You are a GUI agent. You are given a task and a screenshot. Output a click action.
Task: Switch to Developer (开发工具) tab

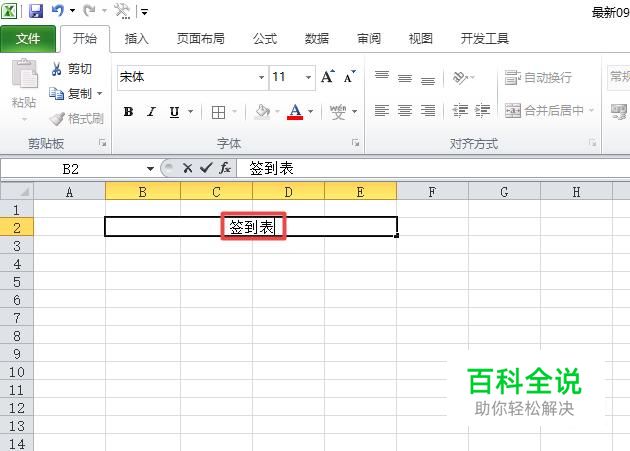[485, 39]
